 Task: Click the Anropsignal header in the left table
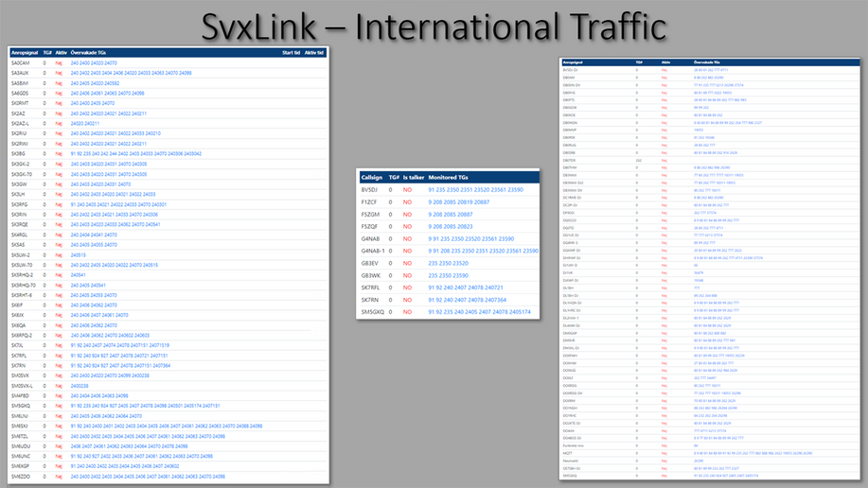[x=25, y=53]
